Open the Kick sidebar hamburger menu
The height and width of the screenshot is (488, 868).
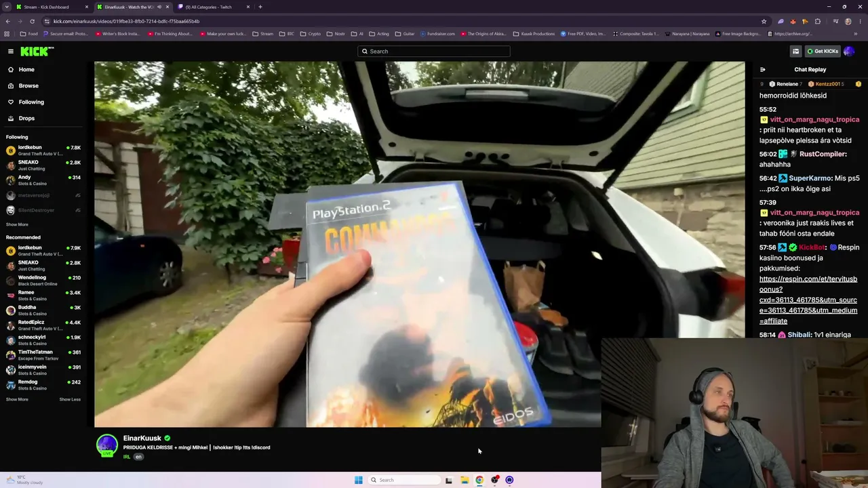11,52
